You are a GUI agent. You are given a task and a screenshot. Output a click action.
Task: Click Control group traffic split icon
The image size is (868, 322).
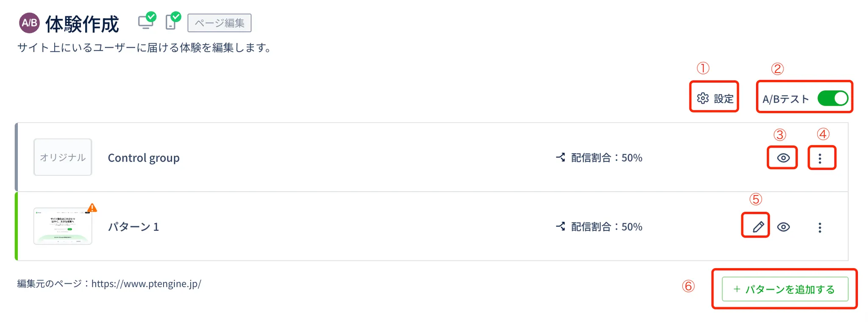pos(560,157)
